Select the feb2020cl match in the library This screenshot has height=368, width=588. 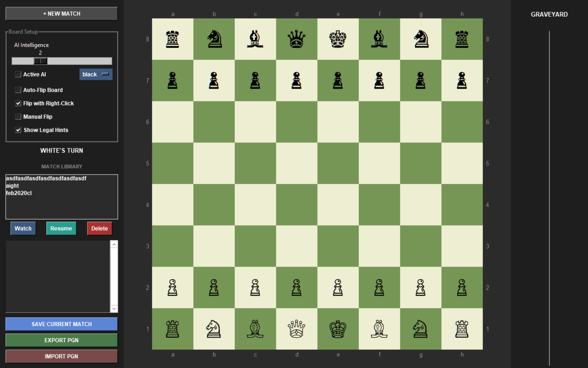tap(19, 193)
